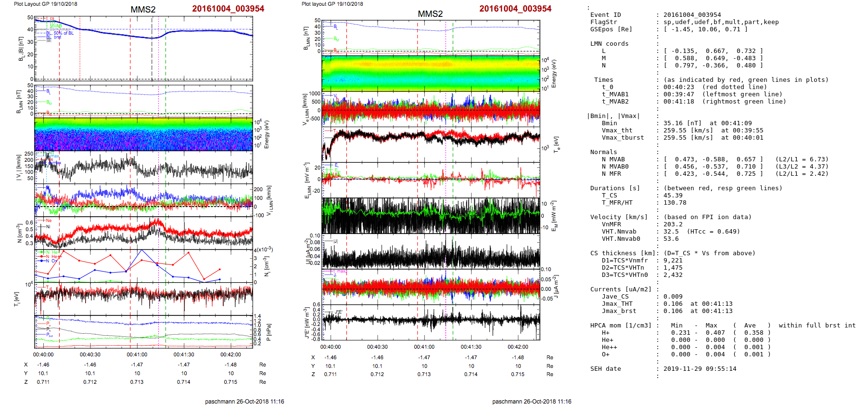Select the VnMFR velocity value 203.2
The height and width of the screenshot is (405, 868).
pyautogui.click(x=673, y=224)
